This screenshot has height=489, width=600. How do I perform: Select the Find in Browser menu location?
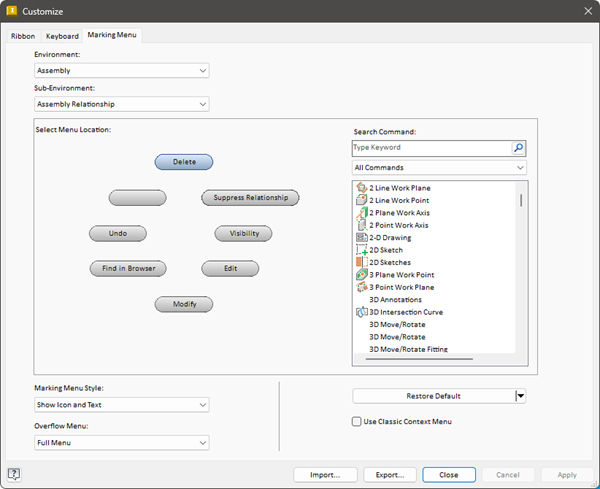point(128,268)
